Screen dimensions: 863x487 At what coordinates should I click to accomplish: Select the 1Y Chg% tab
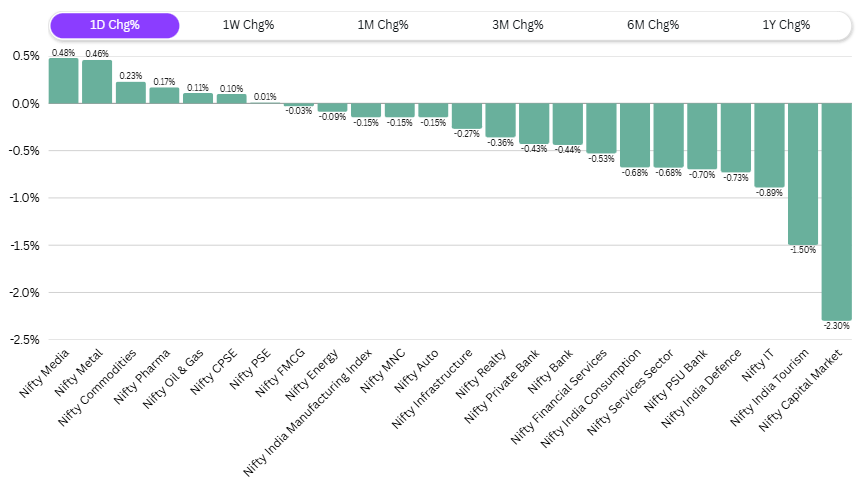(x=785, y=25)
